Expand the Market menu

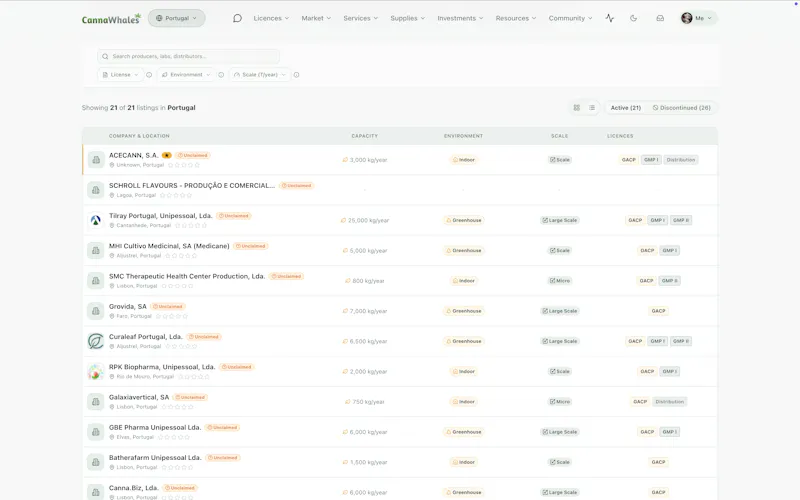point(316,18)
